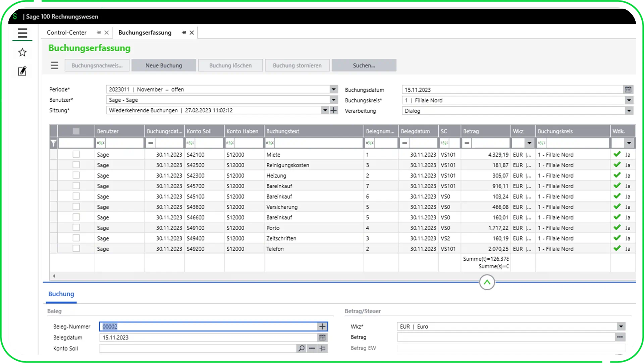
Task: Collapse the table panel with round chevron
Action: [487, 282]
